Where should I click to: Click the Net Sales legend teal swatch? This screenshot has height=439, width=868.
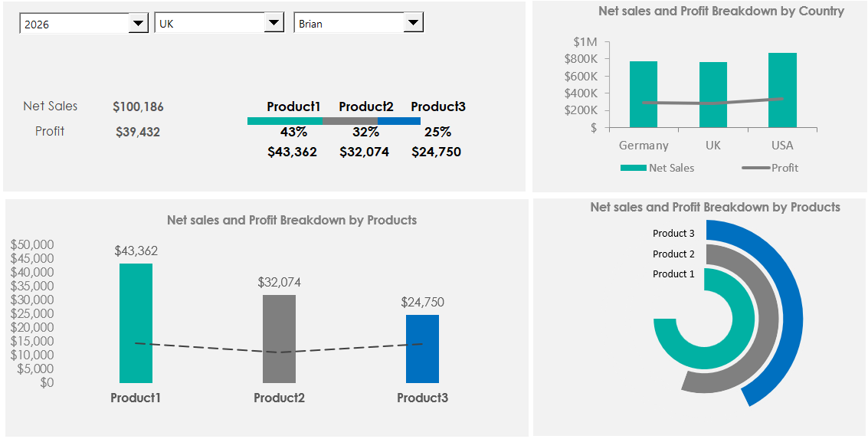[x=633, y=168]
